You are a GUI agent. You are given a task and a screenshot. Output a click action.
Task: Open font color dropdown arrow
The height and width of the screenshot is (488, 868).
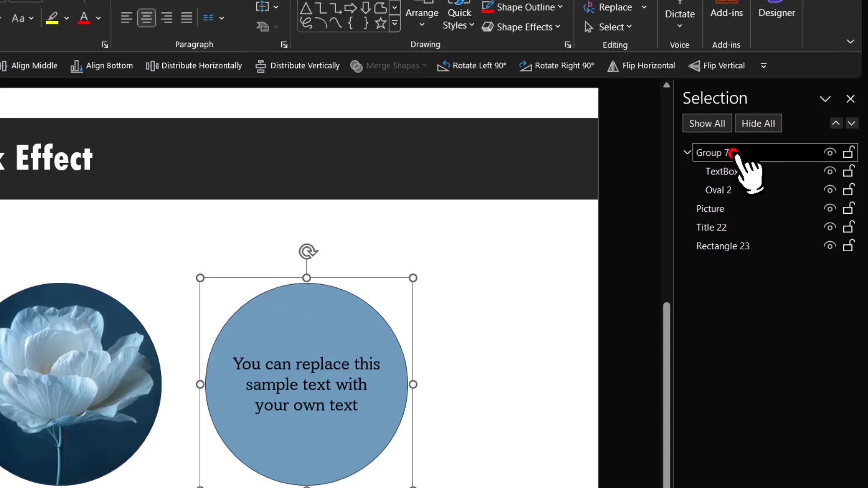98,18
